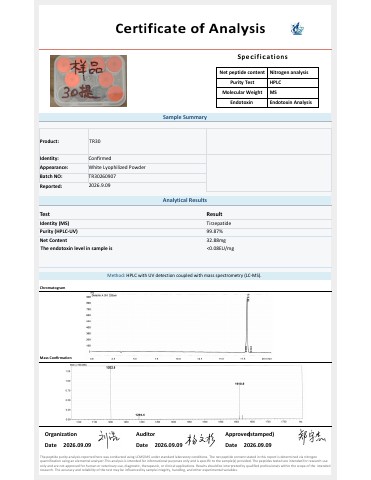Viewport: 371px width, 480px height.
Task: Click the 'Result' column heading
Action: [214, 214]
